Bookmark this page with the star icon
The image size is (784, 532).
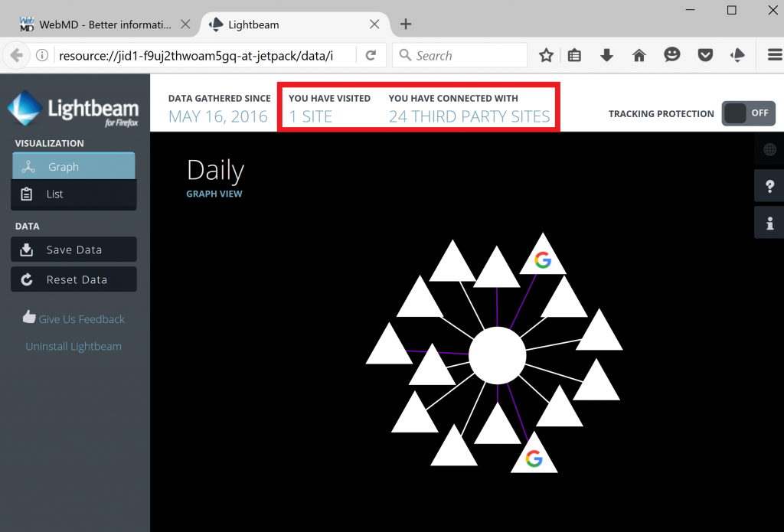tap(546, 56)
